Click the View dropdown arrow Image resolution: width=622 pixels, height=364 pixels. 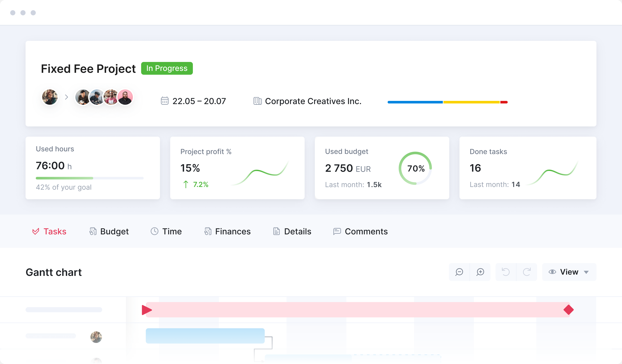pyautogui.click(x=586, y=272)
